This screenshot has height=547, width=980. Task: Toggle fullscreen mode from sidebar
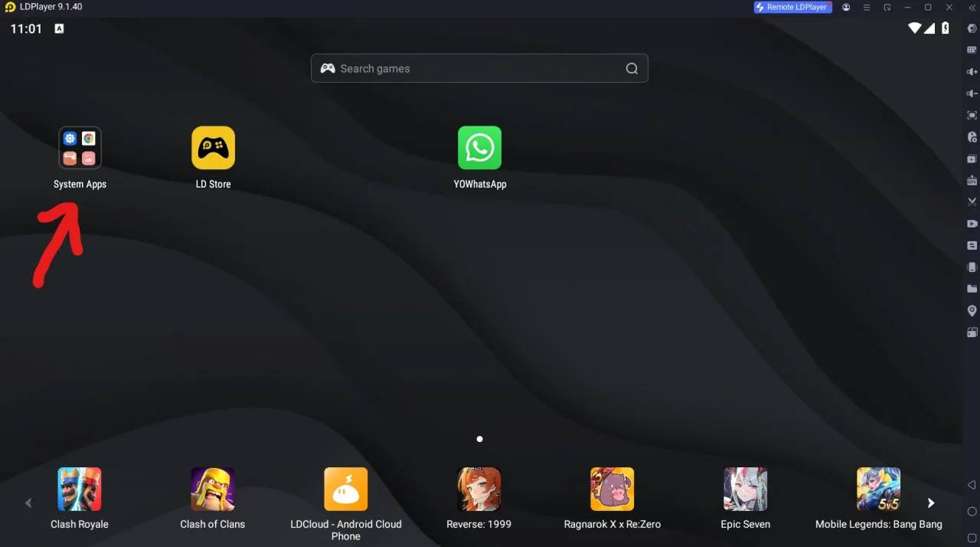972,116
